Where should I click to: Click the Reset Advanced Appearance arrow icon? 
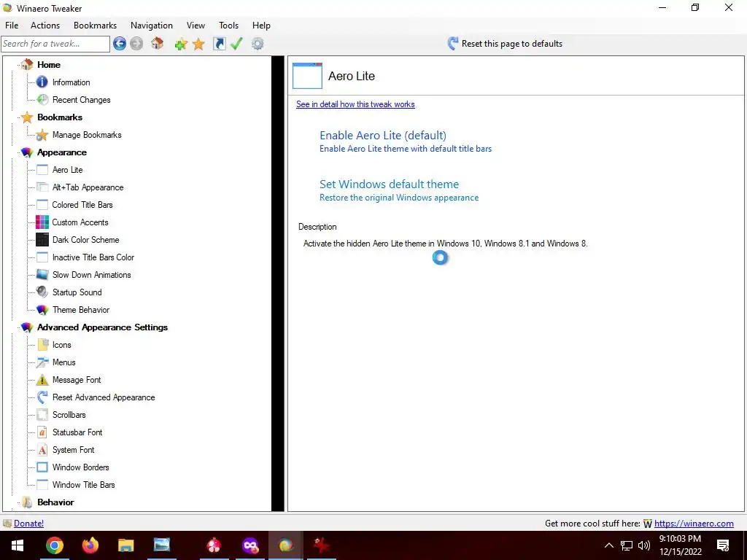click(42, 397)
